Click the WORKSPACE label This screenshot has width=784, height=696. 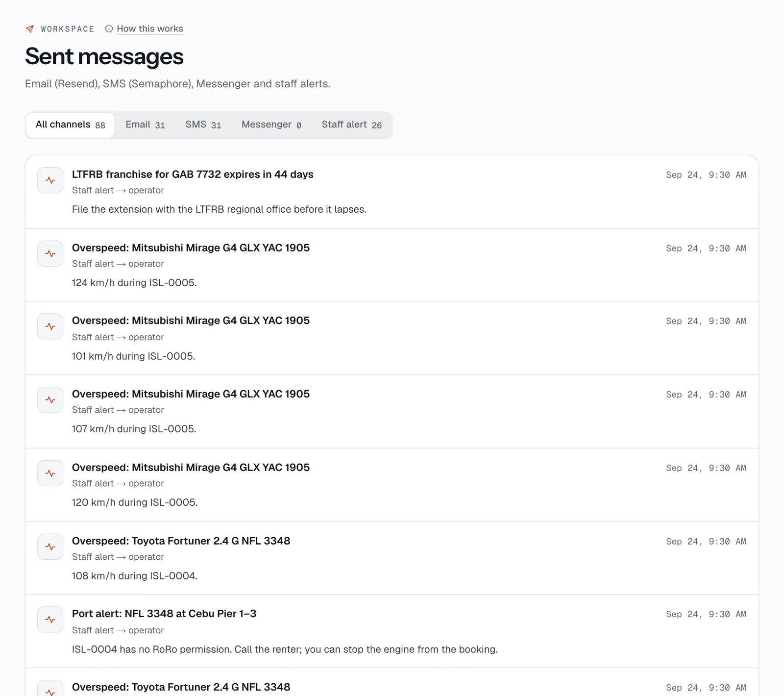pyautogui.click(x=68, y=29)
